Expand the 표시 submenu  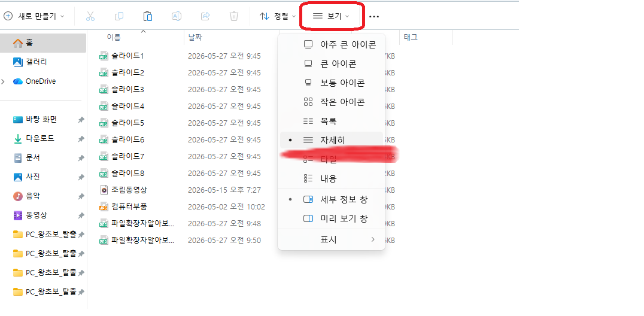[332, 239]
